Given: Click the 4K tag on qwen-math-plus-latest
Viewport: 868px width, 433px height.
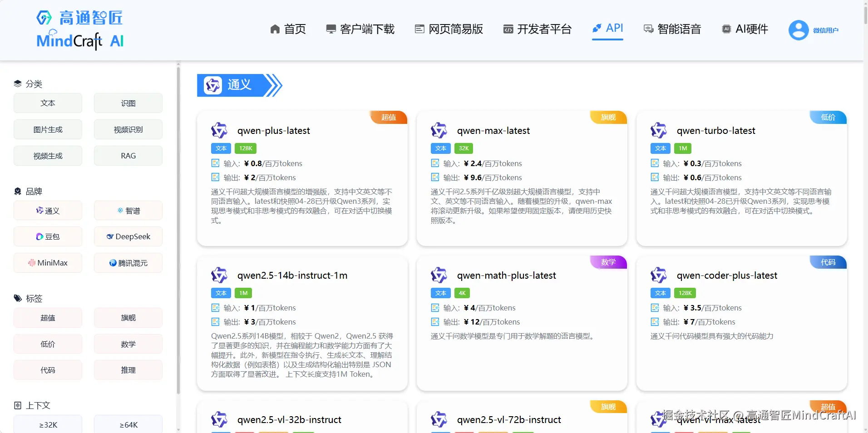Looking at the screenshot, I should tap(462, 293).
